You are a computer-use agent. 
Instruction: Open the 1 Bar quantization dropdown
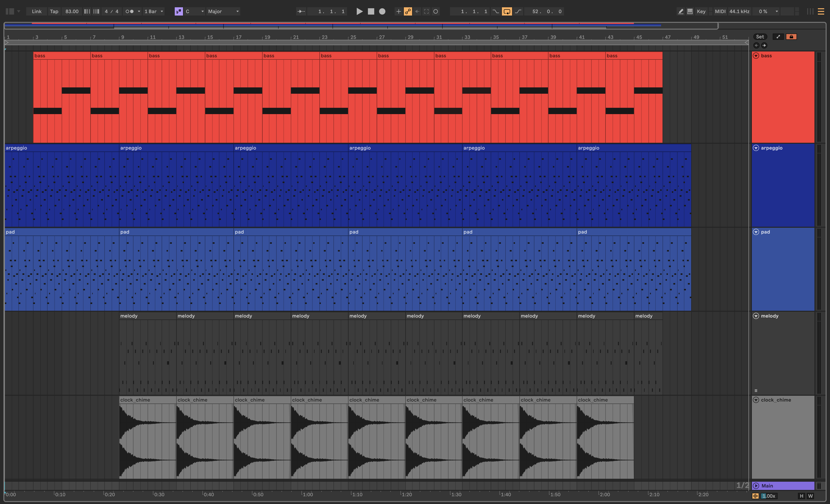coord(154,11)
